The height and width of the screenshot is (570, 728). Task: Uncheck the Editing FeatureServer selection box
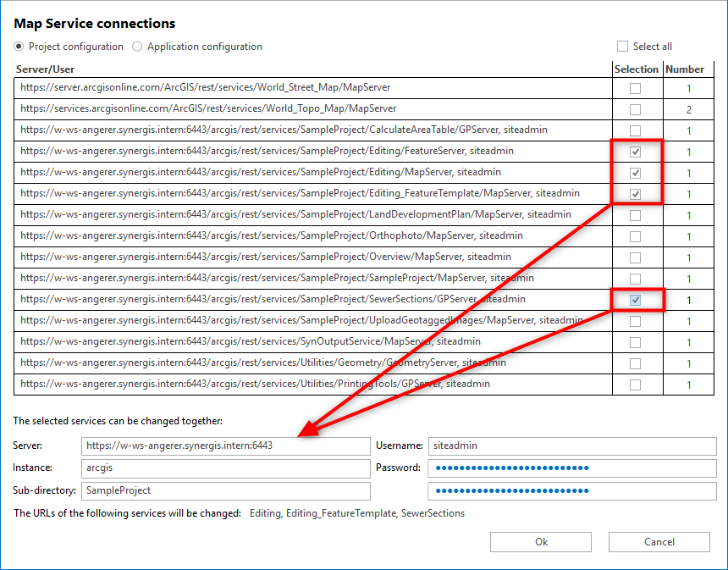click(637, 151)
